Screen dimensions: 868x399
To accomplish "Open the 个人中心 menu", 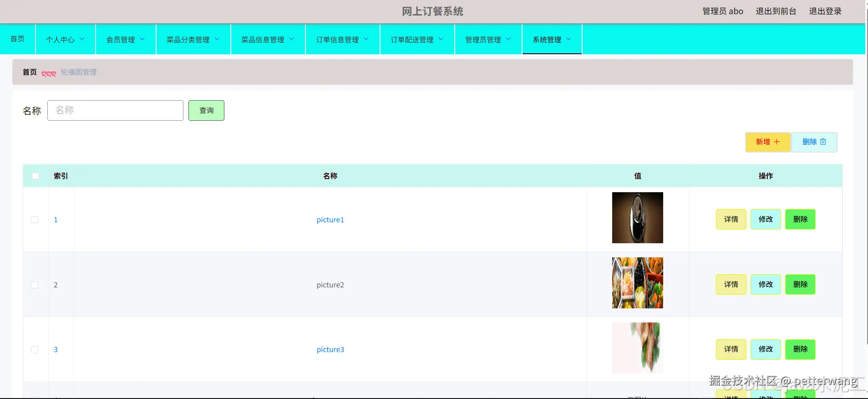I will [66, 39].
